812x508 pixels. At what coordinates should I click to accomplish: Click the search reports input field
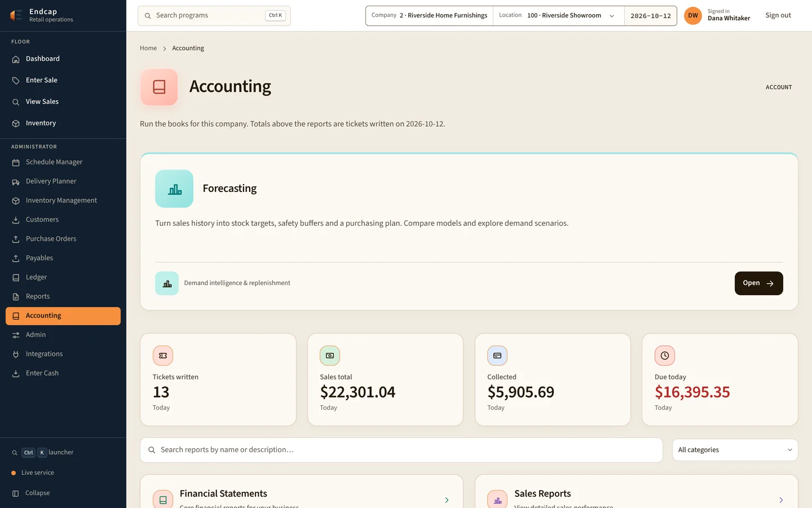[x=401, y=450]
